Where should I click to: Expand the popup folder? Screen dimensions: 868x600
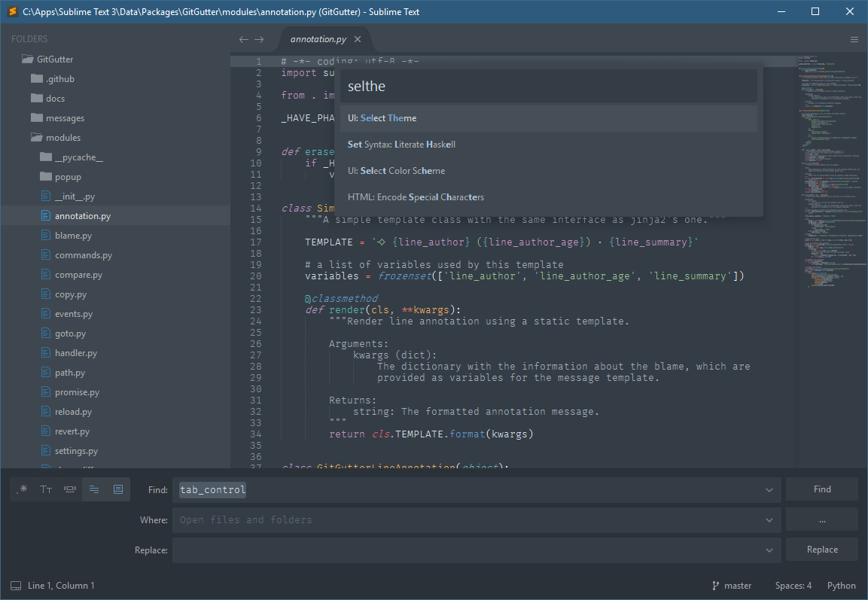(x=46, y=177)
